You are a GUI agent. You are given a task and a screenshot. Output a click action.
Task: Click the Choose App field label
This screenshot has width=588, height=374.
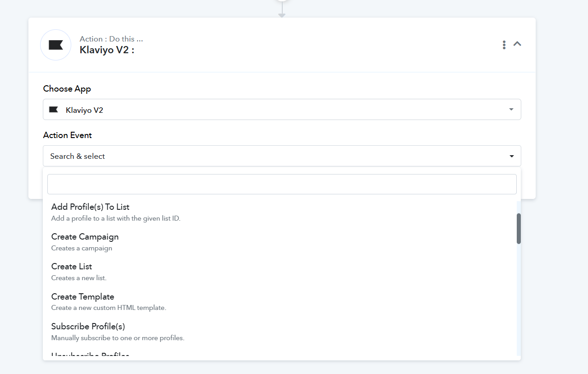67,89
